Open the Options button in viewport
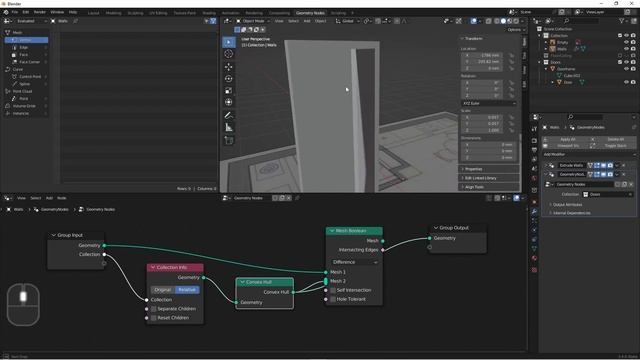640x360 pixels. (516, 30)
